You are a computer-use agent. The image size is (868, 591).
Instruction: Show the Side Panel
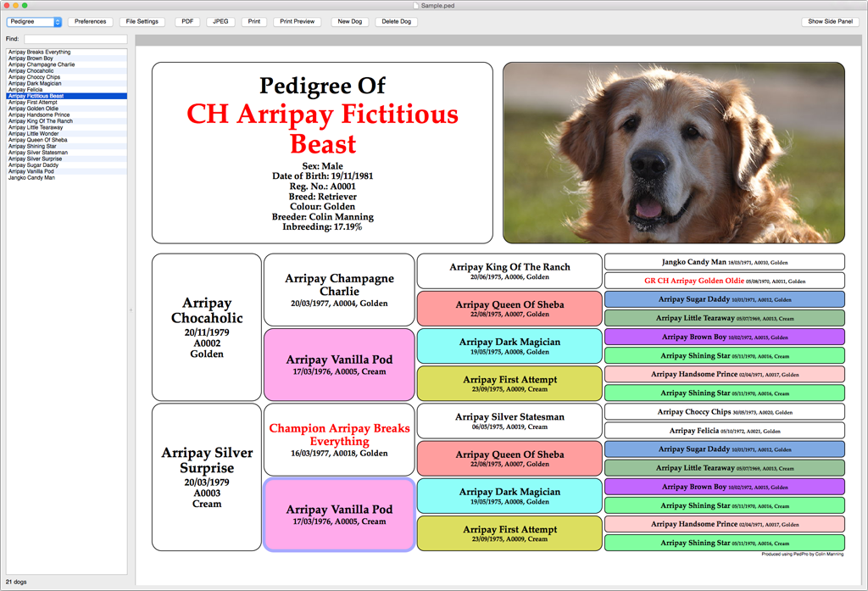tap(830, 21)
